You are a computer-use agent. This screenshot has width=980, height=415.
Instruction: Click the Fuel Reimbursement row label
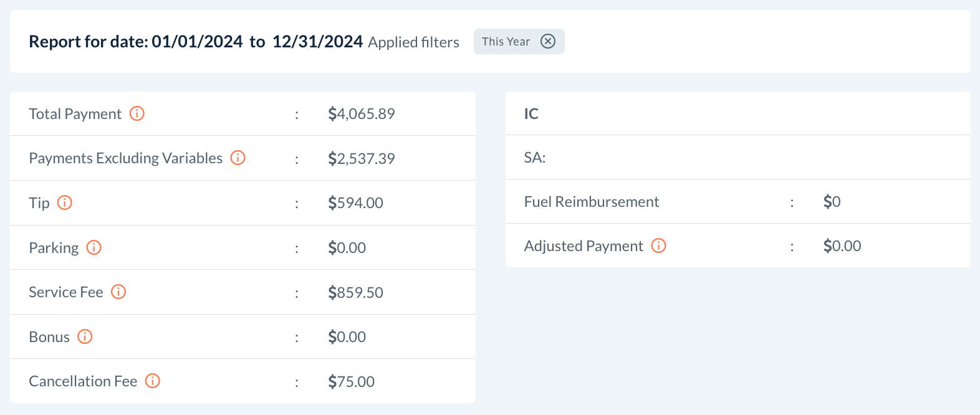(x=591, y=202)
